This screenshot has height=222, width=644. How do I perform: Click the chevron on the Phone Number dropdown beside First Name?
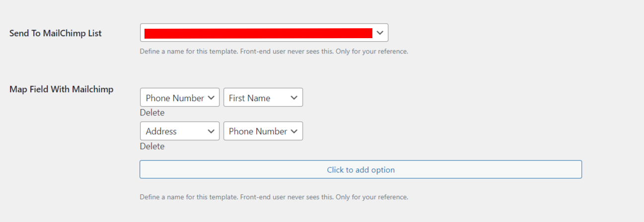click(x=211, y=98)
